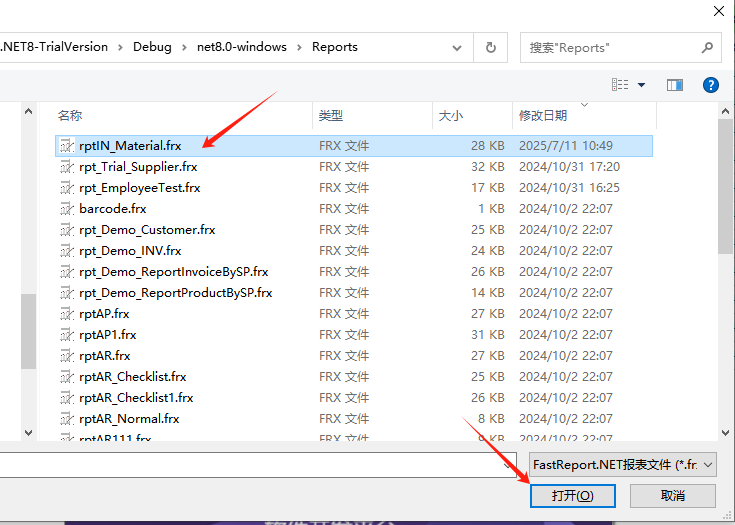Select rptAR_Checklist.frx file name

(x=133, y=377)
